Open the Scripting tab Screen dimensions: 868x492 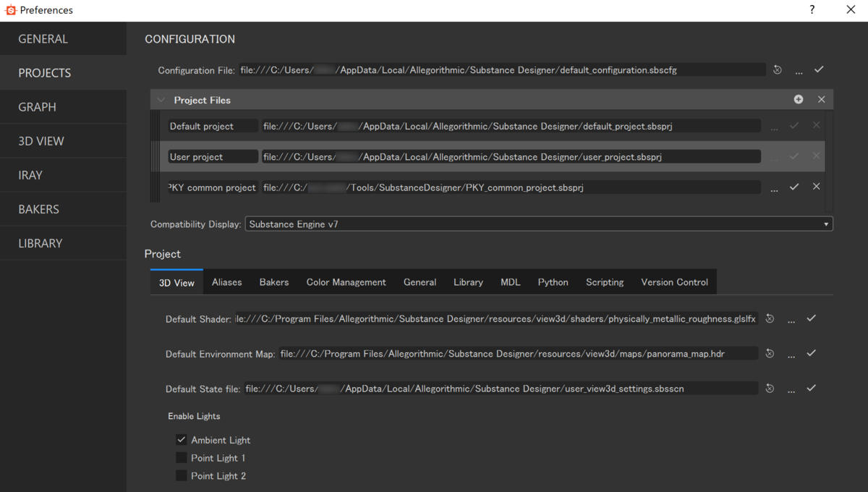click(605, 282)
